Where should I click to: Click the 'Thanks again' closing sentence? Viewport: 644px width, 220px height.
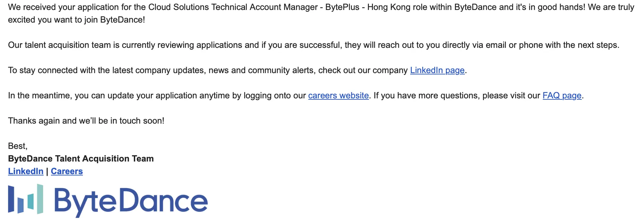tap(86, 121)
